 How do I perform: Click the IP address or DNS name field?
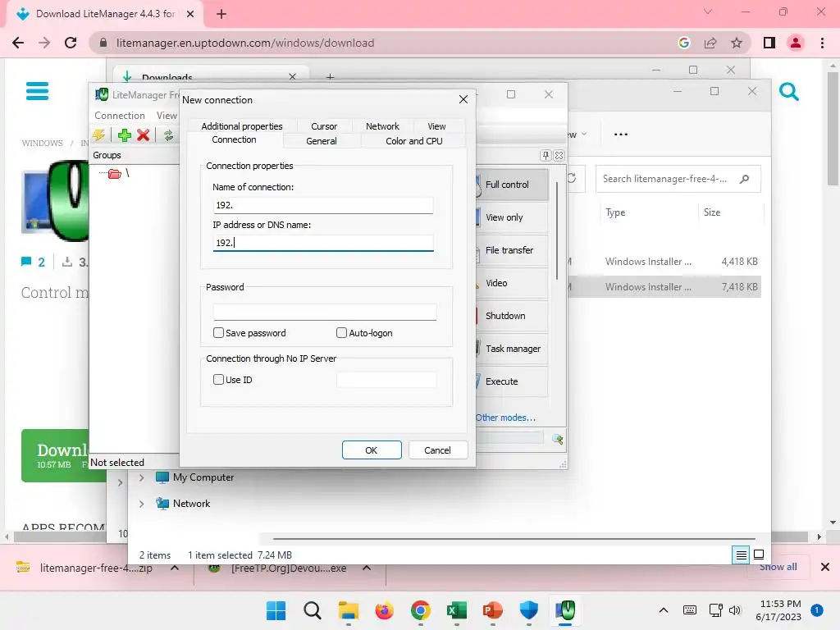tap(323, 243)
